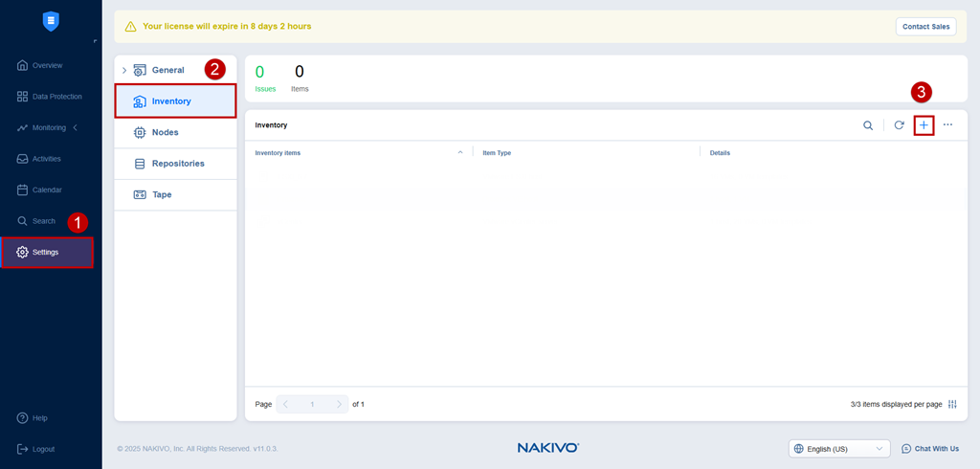Click the Data Protection grid icon

pyautogui.click(x=23, y=97)
